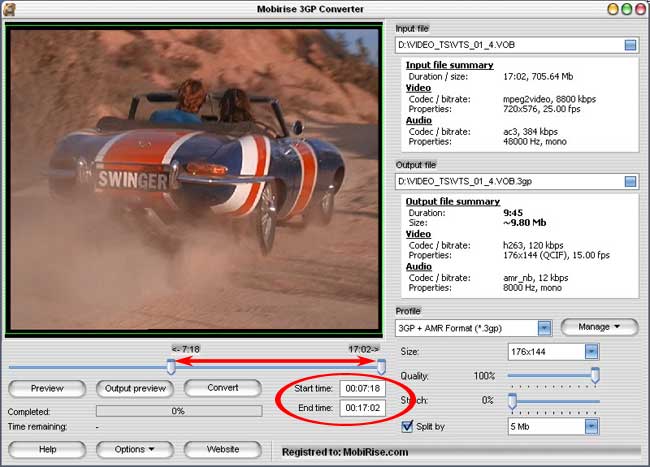Click the 'ac3, 384 kbps' value
The image size is (650, 467).
point(530,131)
